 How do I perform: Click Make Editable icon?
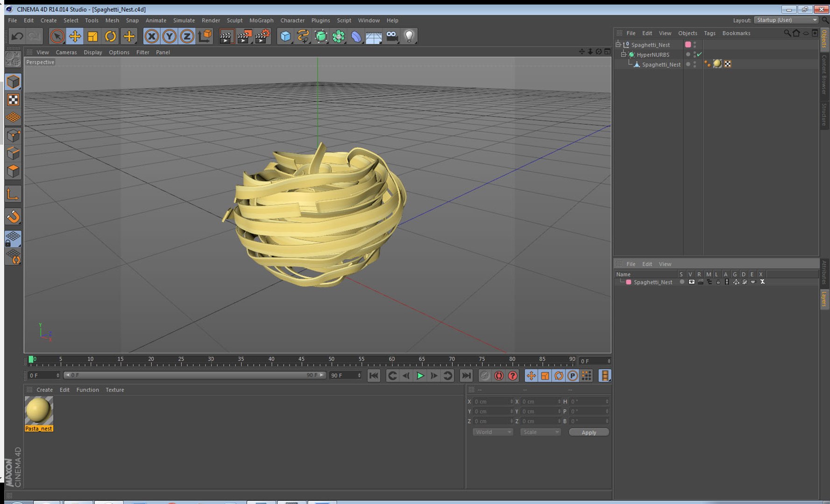(13, 59)
